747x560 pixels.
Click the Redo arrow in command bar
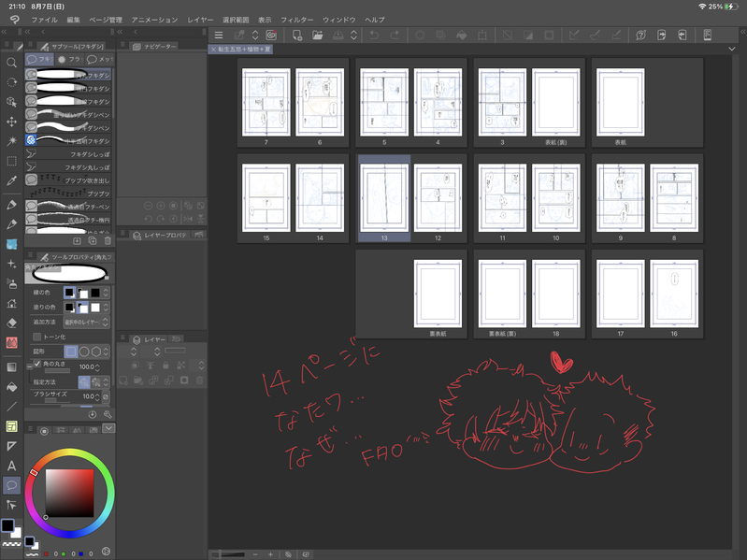(x=395, y=36)
